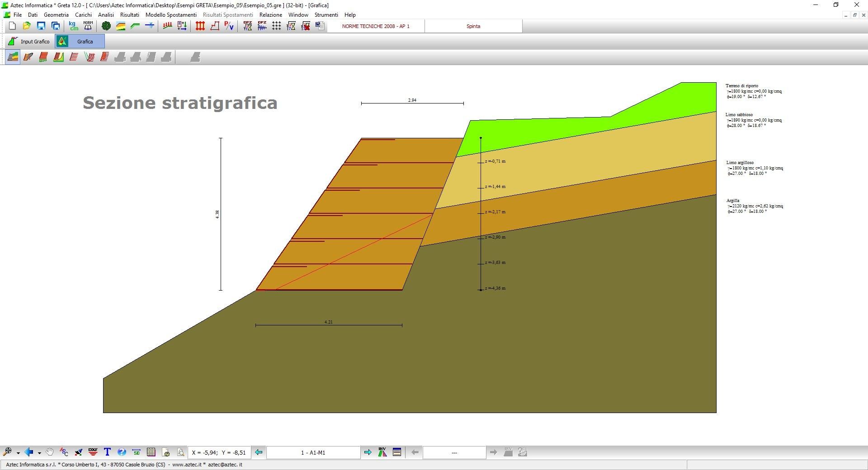Screen dimensions: 868x470
Task: Click the P/V toolbar icon
Action: (x=229, y=26)
